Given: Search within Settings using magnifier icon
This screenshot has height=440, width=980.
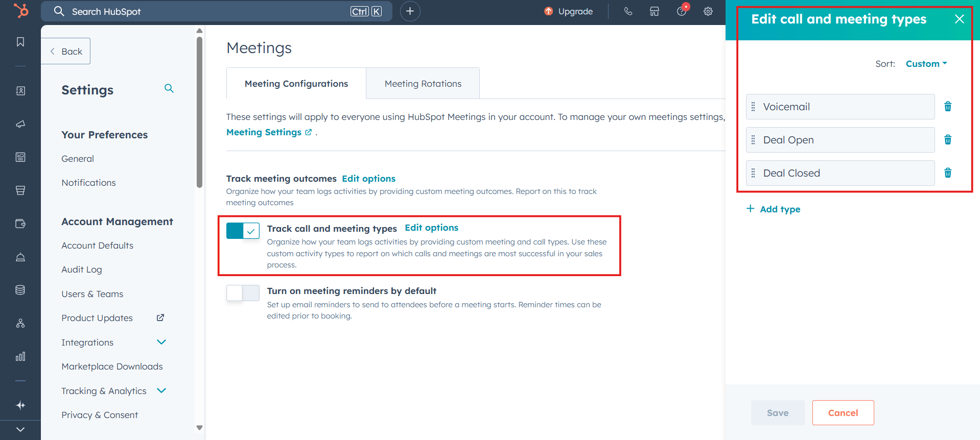Looking at the screenshot, I should 169,88.
